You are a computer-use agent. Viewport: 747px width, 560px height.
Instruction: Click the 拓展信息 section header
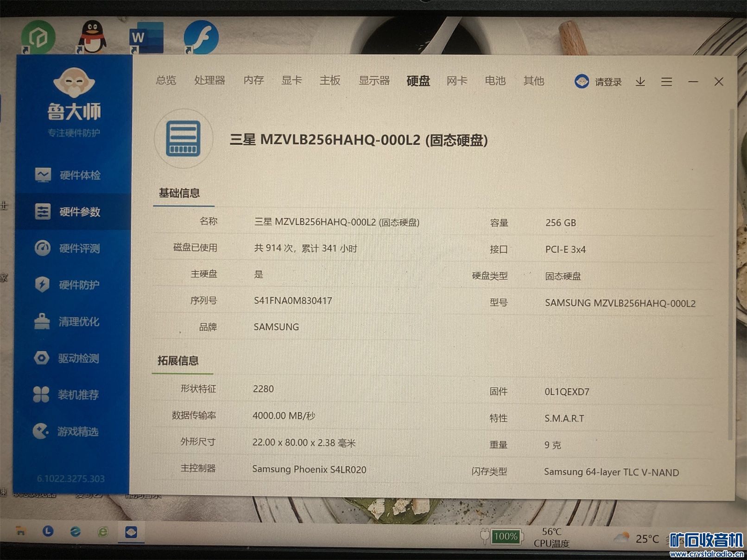178,360
